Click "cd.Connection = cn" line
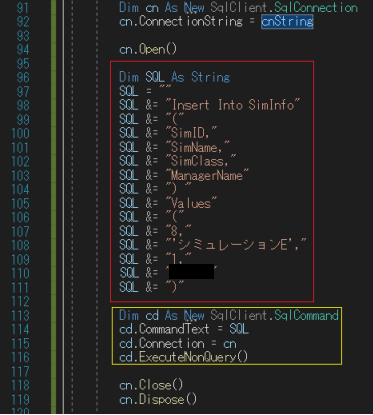The height and width of the screenshot is (415, 373). (178, 343)
